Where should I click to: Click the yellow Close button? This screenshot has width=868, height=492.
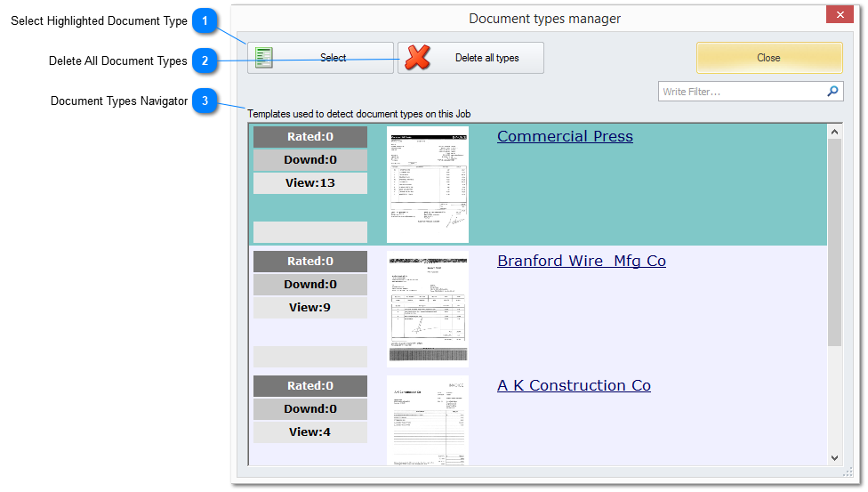(x=769, y=58)
